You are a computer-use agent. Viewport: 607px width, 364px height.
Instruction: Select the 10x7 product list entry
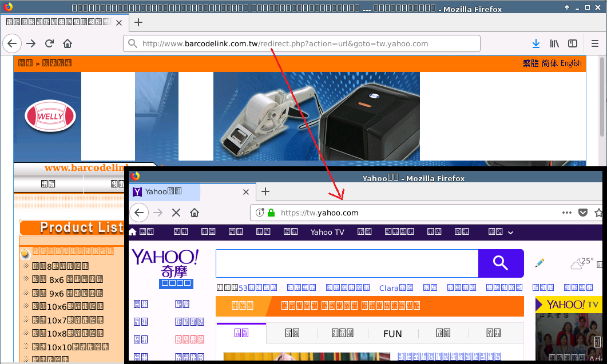[x=68, y=320]
